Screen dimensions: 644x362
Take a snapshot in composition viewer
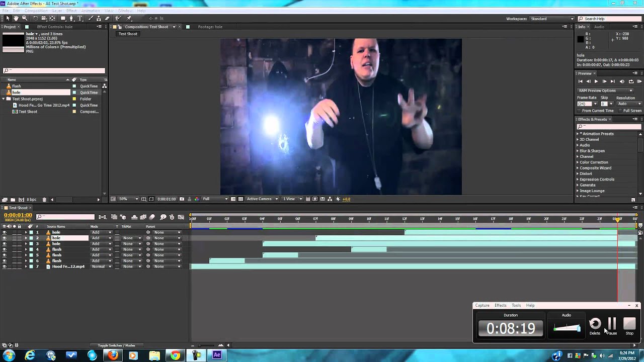pos(182,199)
